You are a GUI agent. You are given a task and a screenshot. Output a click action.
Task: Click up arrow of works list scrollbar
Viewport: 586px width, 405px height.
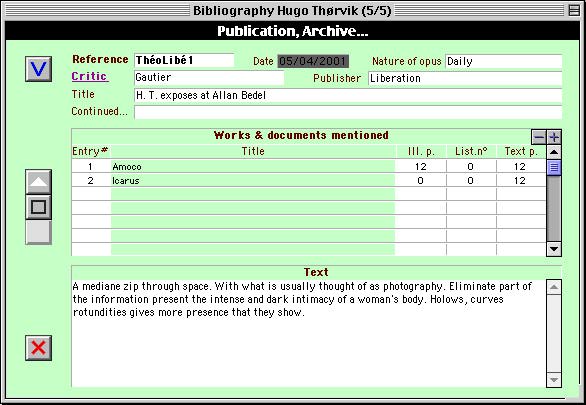(x=554, y=152)
